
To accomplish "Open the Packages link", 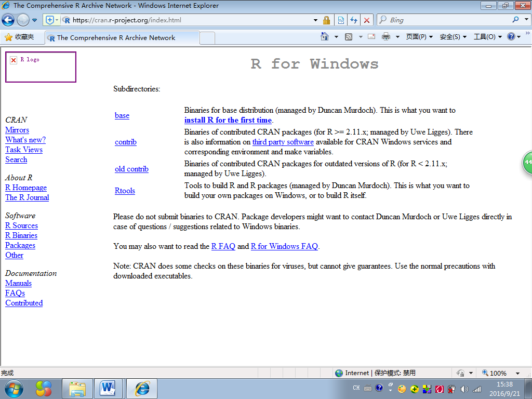I will pos(20,245).
